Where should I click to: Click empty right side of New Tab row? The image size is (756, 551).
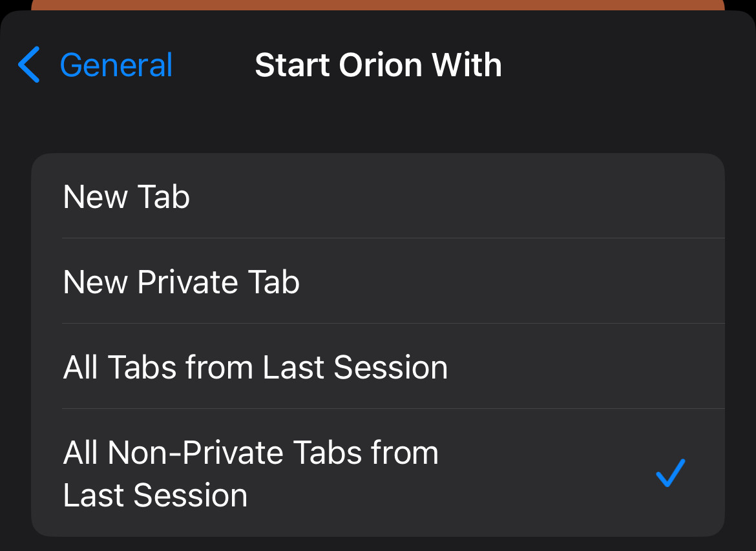pos(582,196)
